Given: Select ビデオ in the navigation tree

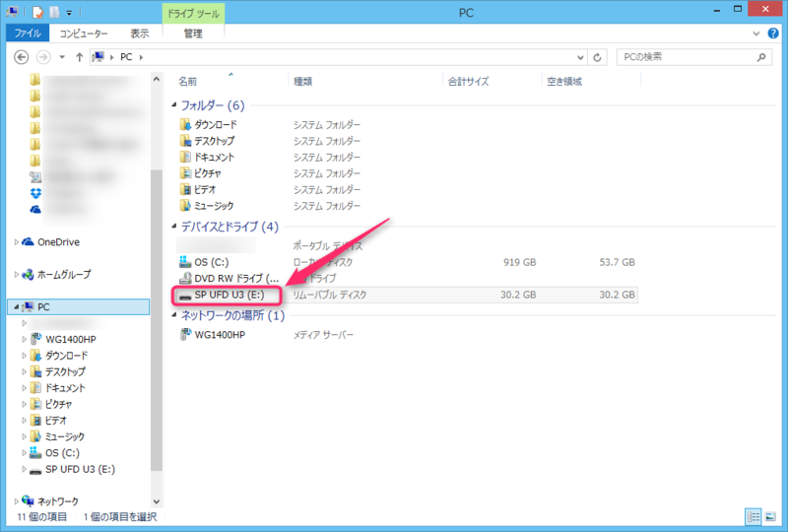Looking at the screenshot, I should (56, 420).
